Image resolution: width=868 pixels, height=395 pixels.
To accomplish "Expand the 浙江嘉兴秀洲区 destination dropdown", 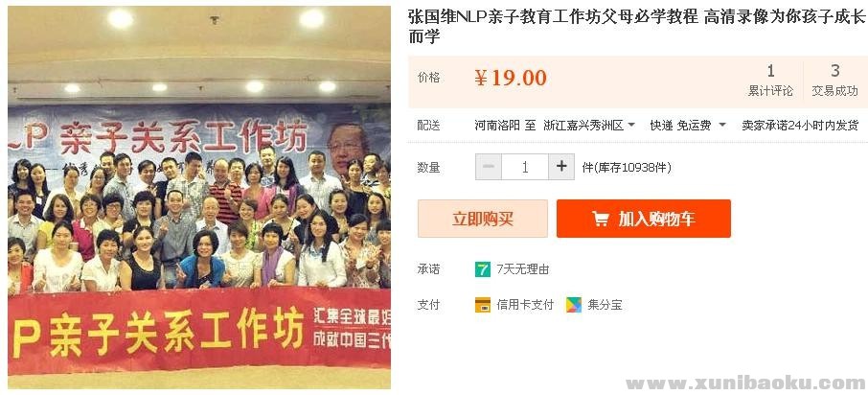I will [589, 126].
